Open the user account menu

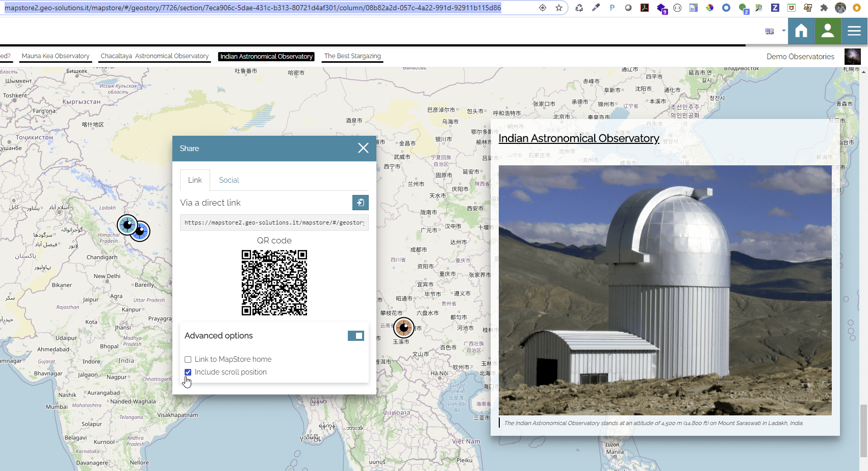point(827,31)
